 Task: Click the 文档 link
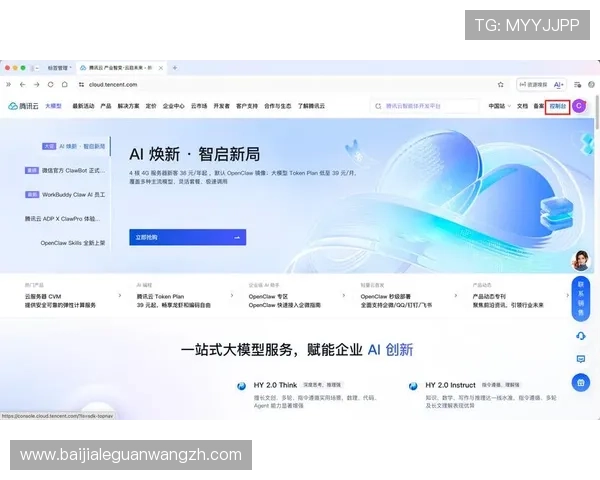pyautogui.click(x=522, y=106)
